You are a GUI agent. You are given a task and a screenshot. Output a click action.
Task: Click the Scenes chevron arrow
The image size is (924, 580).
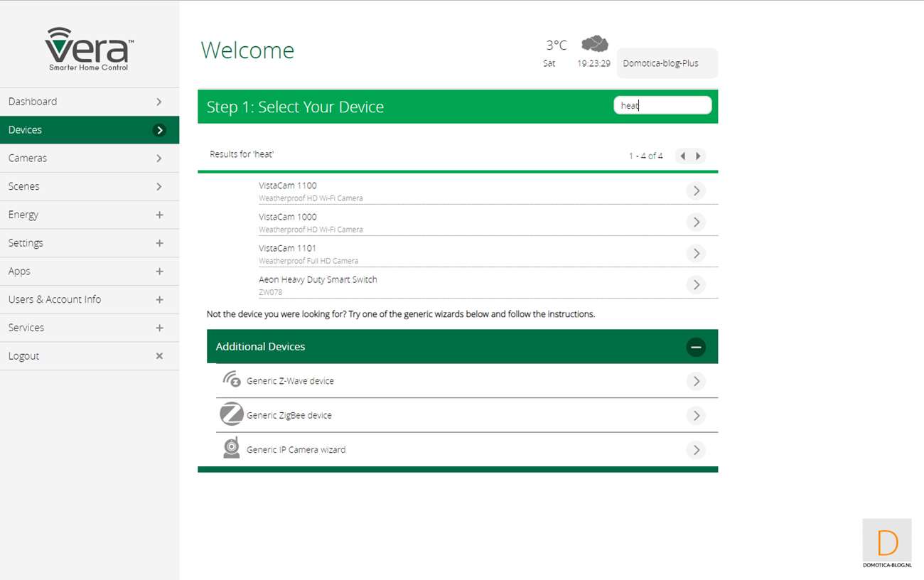pyautogui.click(x=159, y=186)
